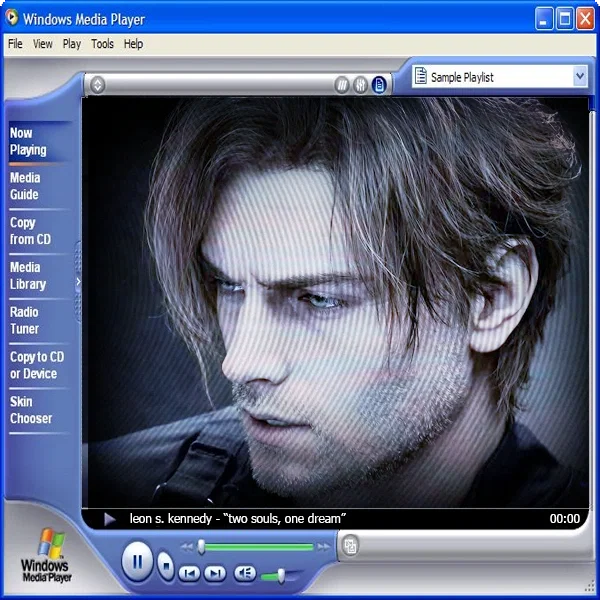
Task: Show equalizer and settings pane
Action: pyautogui.click(x=360, y=85)
